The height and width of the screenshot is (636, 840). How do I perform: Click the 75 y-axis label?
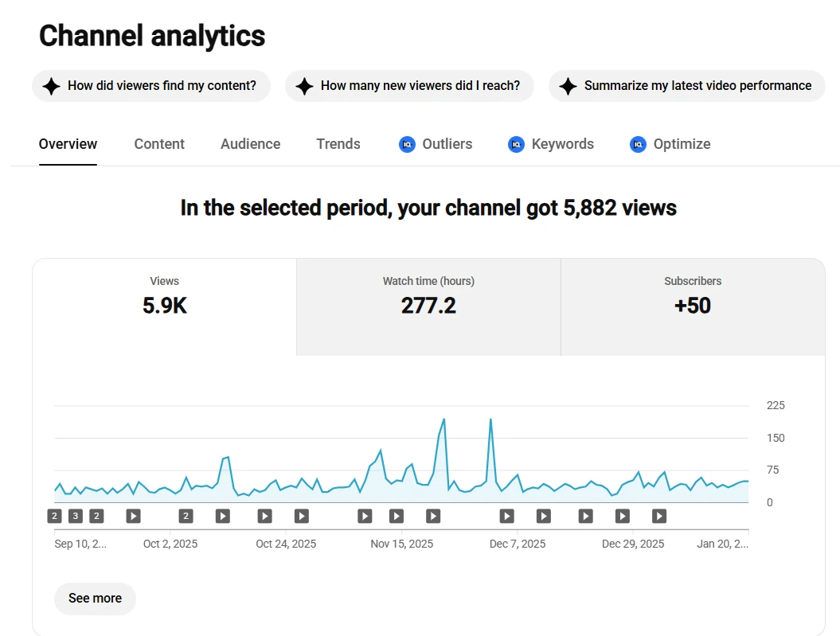click(x=772, y=470)
